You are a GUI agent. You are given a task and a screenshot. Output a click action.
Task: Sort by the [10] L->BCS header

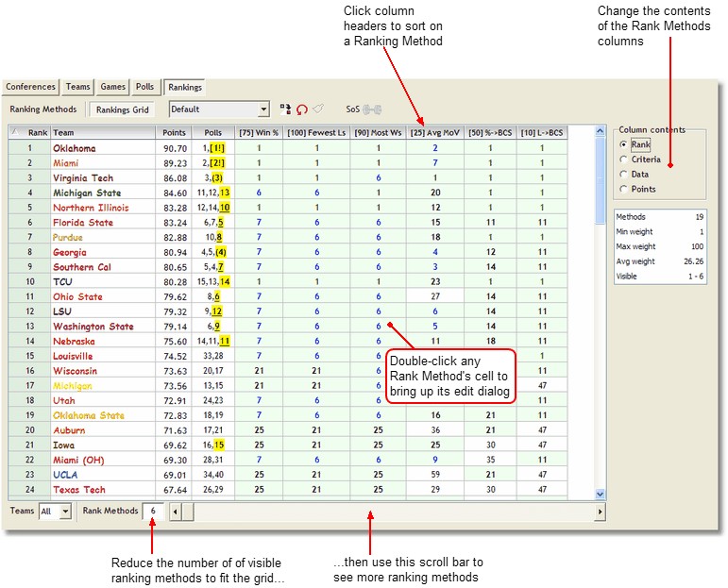[x=542, y=133]
